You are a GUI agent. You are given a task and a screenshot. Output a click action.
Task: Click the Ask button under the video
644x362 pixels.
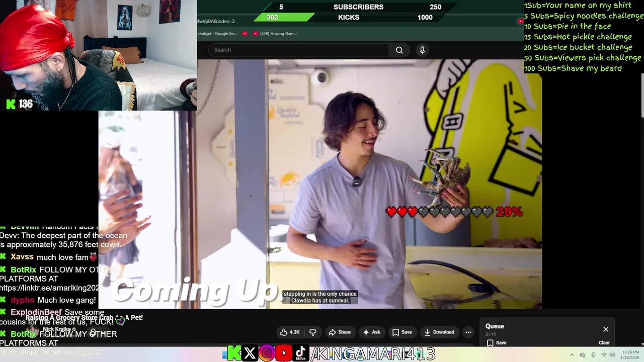point(371,332)
